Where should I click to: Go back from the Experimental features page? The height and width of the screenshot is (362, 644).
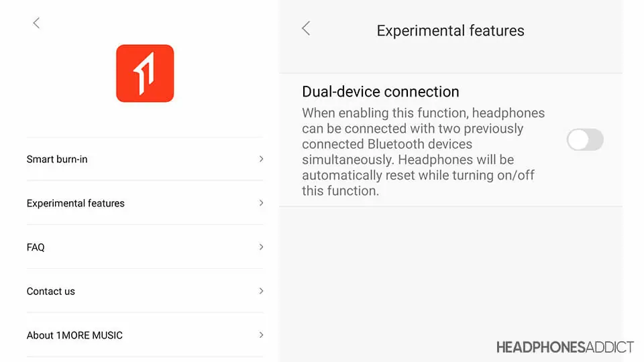[306, 28]
